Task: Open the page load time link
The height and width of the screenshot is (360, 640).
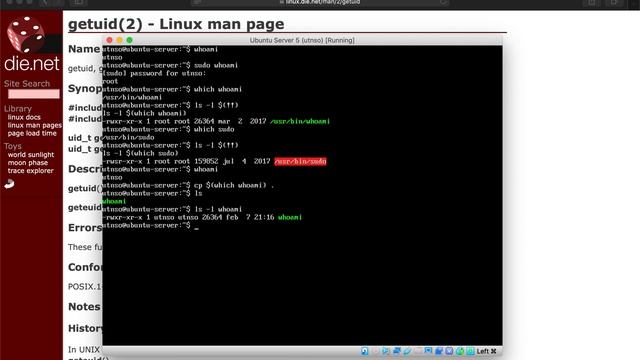Action: click(32, 133)
